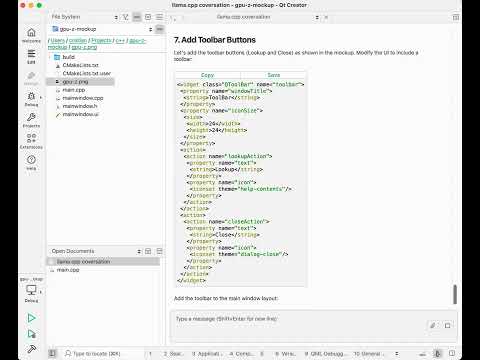Switch to Debug mode in sidebar
Image resolution: width=480 pixels, height=360 pixels.
pyautogui.click(x=31, y=99)
